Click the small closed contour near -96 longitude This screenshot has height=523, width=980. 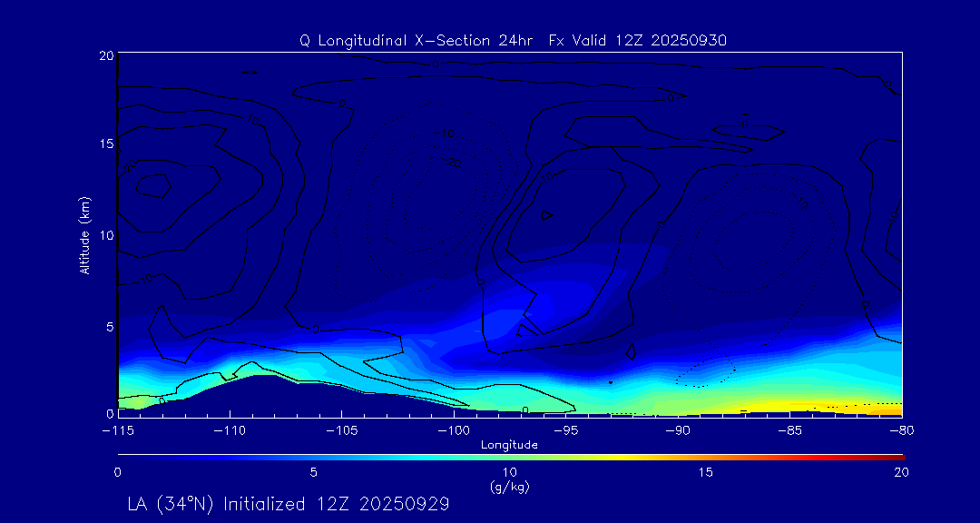tap(545, 215)
